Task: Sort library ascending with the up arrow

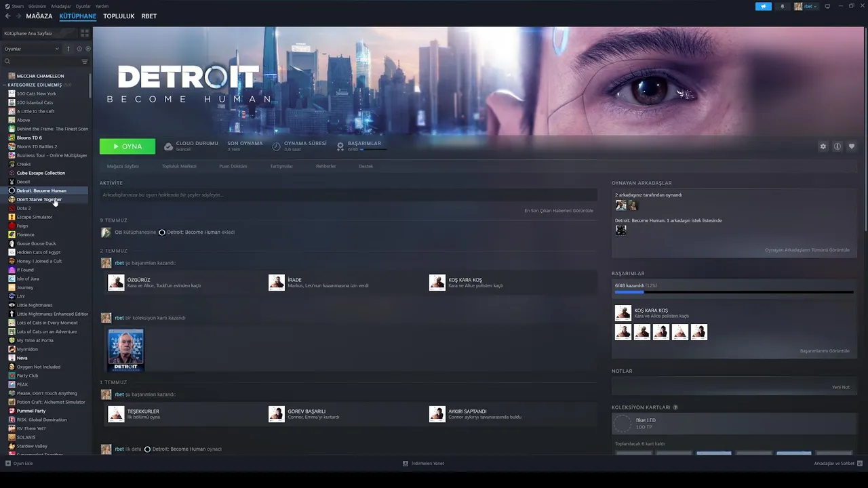Action: [x=68, y=49]
